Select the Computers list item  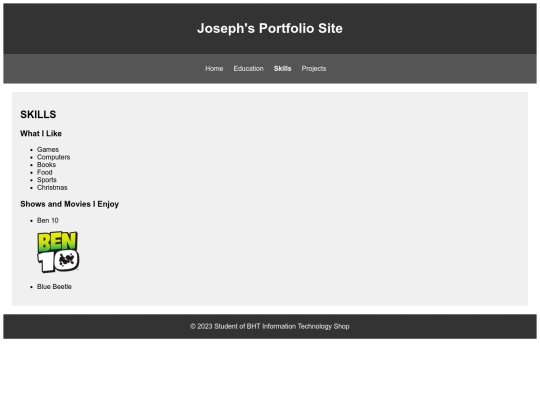pos(53,157)
